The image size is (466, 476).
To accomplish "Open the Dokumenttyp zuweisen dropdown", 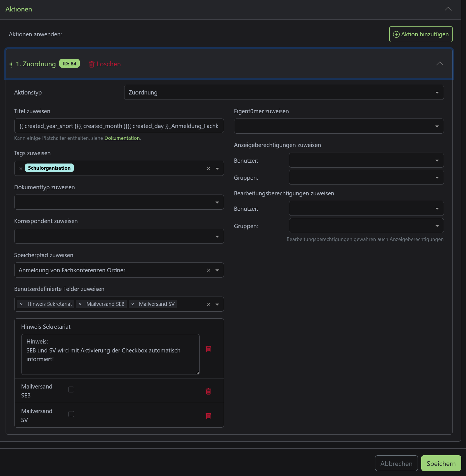I will tap(119, 202).
